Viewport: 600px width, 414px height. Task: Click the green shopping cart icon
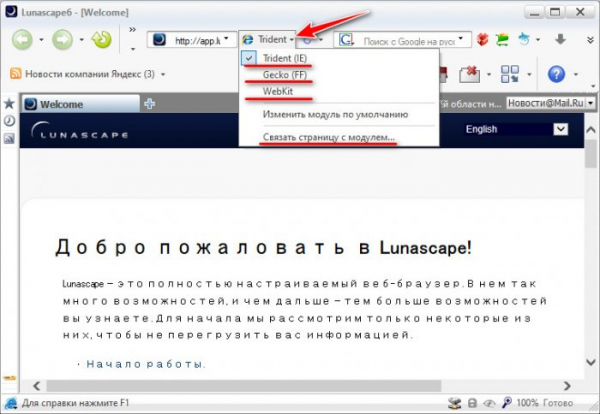pyautogui.click(x=502, y=40)
